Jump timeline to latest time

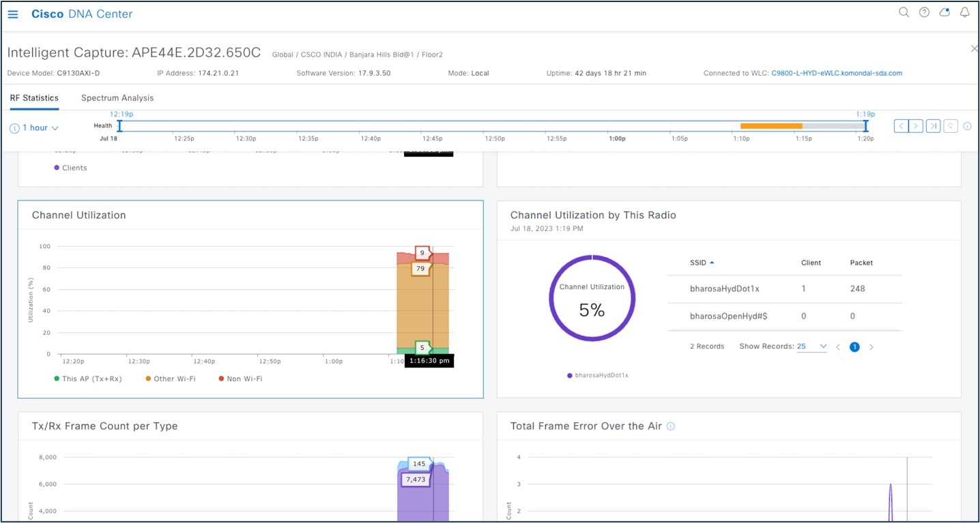tap(933, 126)
